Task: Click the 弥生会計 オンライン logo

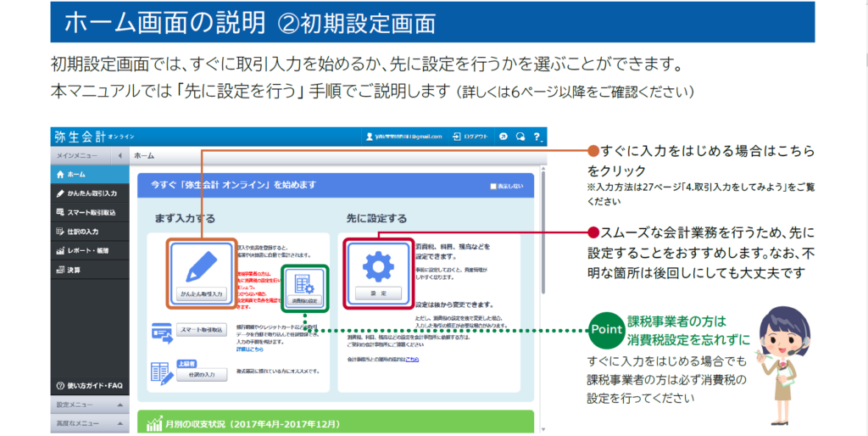Action: [94, 137]
